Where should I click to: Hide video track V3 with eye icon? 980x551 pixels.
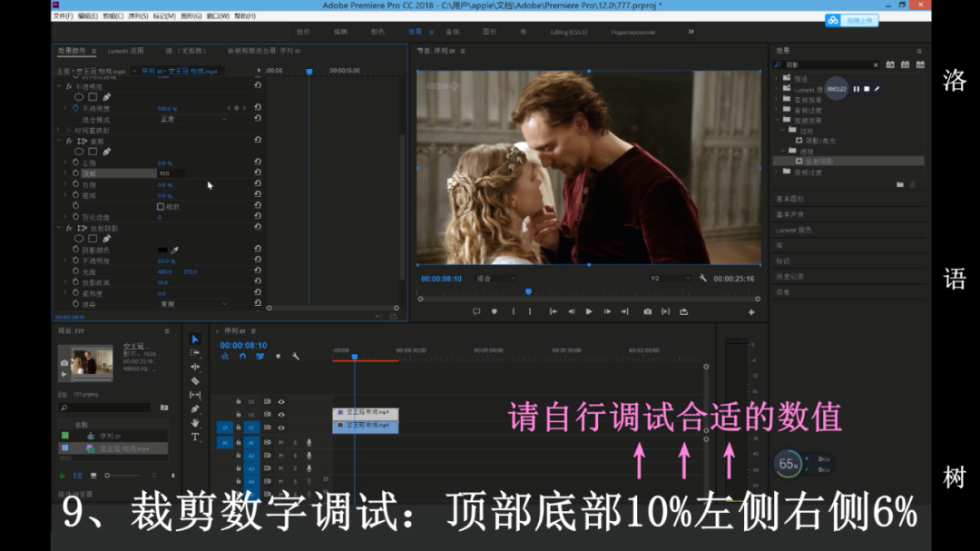click(x=281, y=401)
